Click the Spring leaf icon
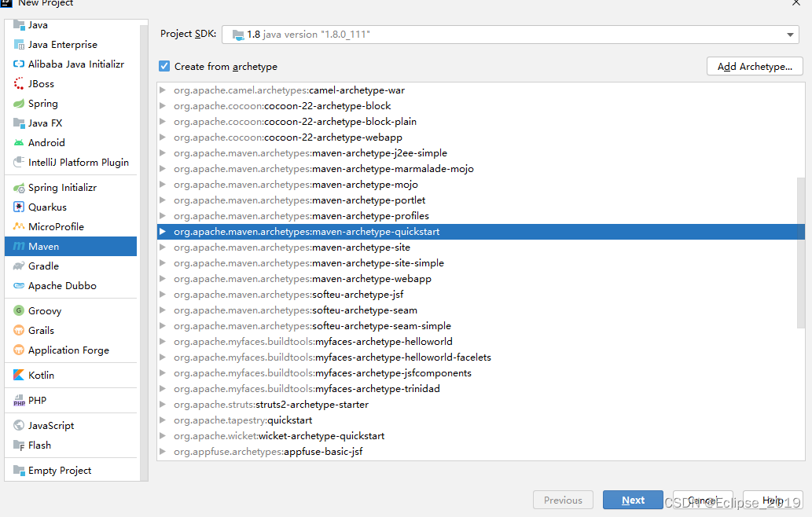 tap(19, 104)
